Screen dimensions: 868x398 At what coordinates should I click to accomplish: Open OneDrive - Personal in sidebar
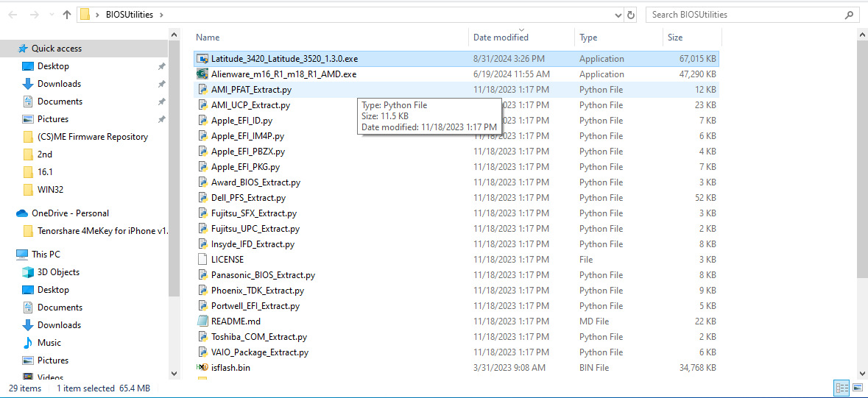70,213
